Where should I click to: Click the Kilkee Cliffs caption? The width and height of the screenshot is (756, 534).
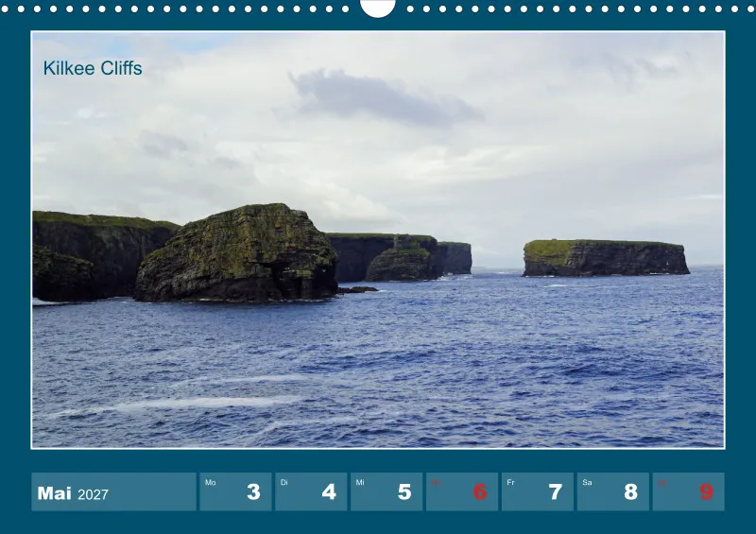click(93, 68)
